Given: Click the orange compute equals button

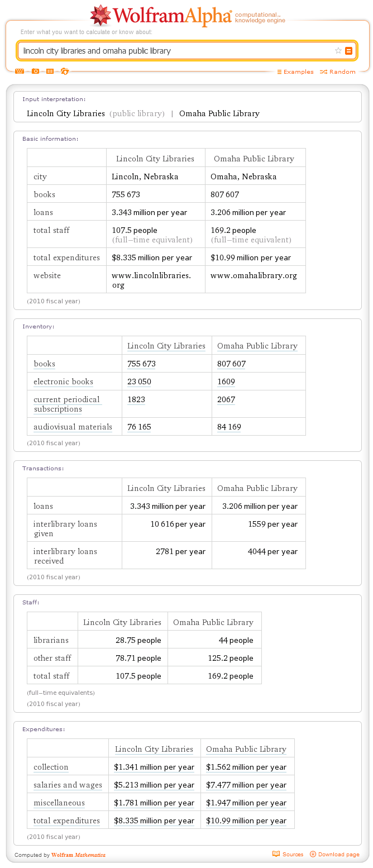Looking at the screenshot, I should pyautogui.click(x=349, y=51).
